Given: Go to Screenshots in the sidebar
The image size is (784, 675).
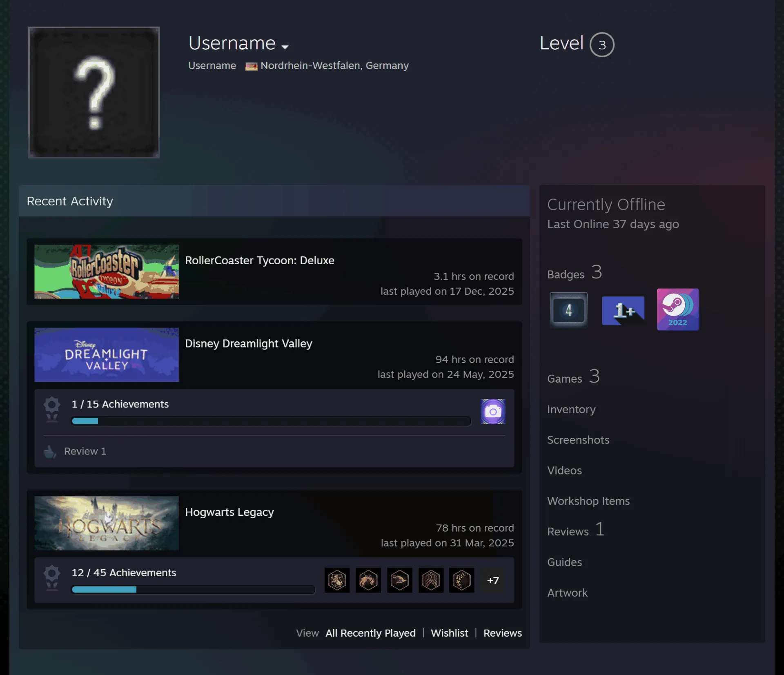Looking at the screenshot, I should [x=578, y=440].
